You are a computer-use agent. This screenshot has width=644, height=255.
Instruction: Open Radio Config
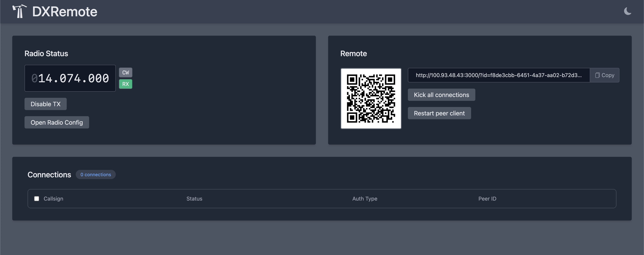click(57, 123)
